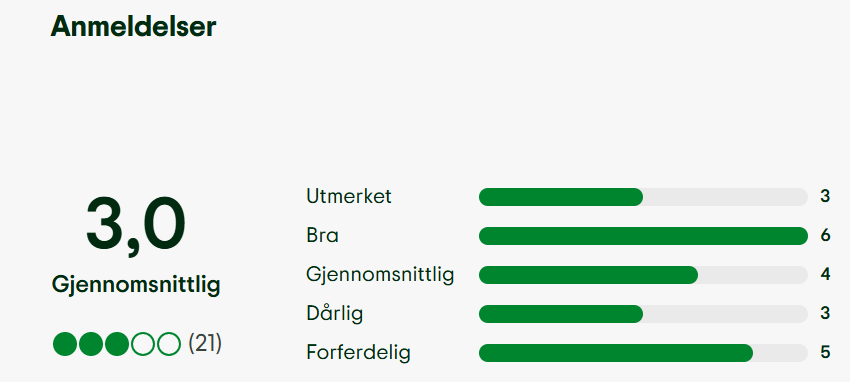Filter reviews by Bra label
The width and height of the screenshot is (850, 382).
point(322,236)
